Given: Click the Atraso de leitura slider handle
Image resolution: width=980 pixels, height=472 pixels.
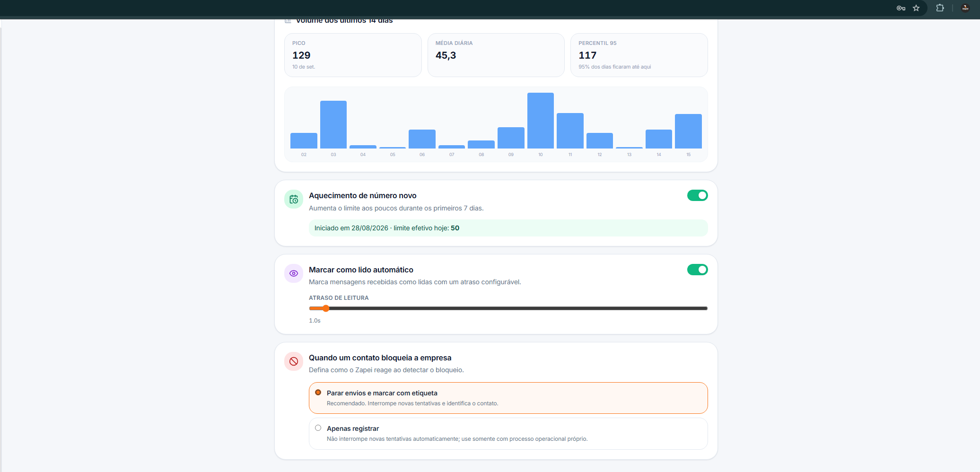Looking at the screenshot, I should pos(326,308).
